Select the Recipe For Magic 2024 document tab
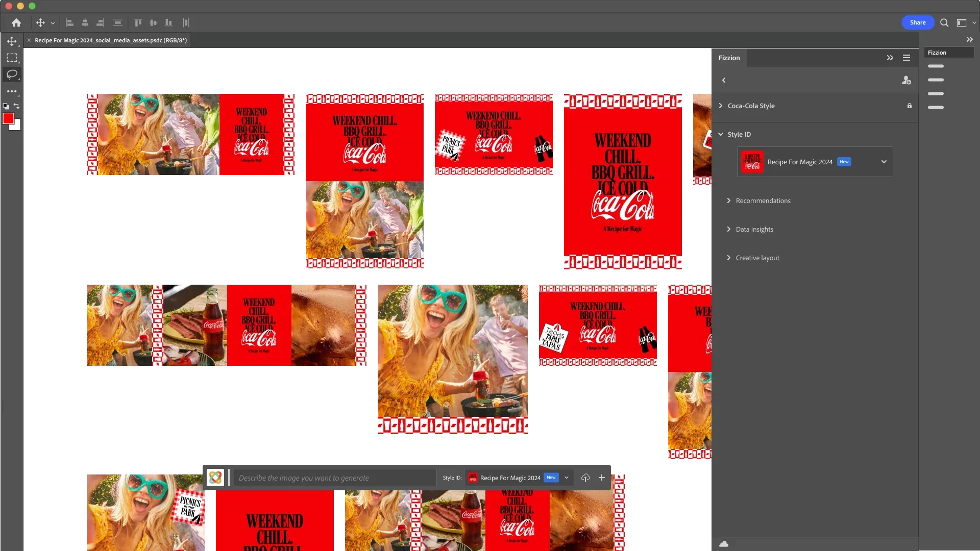This screenshot has width=980, height=551. click(111, 40)
